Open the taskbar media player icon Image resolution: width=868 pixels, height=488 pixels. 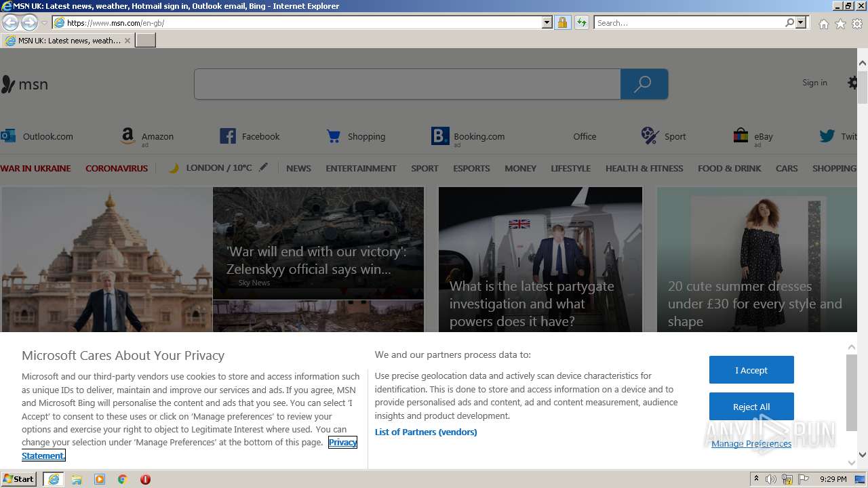[100, 479]
